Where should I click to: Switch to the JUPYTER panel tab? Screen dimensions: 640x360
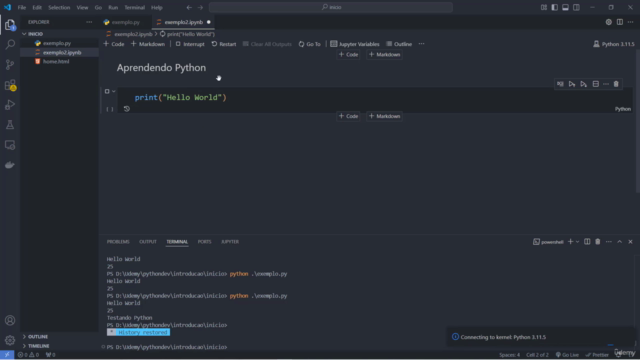pyautogui.click(x=230, y=242)
